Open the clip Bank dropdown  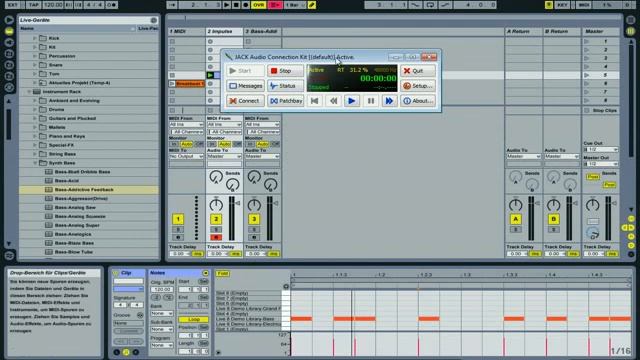point(162,313)
